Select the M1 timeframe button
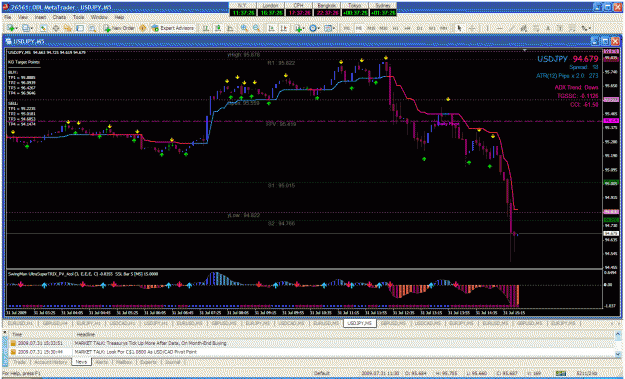 (x=347, y=28)
